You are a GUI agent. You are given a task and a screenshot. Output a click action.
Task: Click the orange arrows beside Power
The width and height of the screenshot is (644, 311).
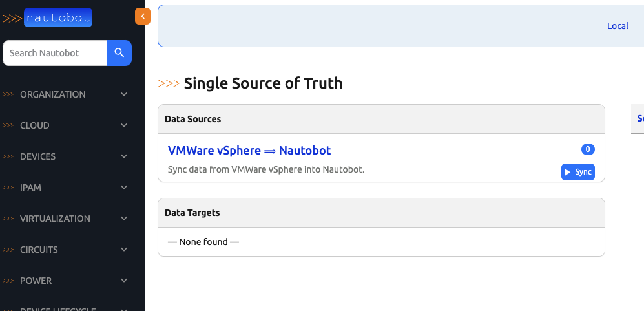tap(8, 281)
